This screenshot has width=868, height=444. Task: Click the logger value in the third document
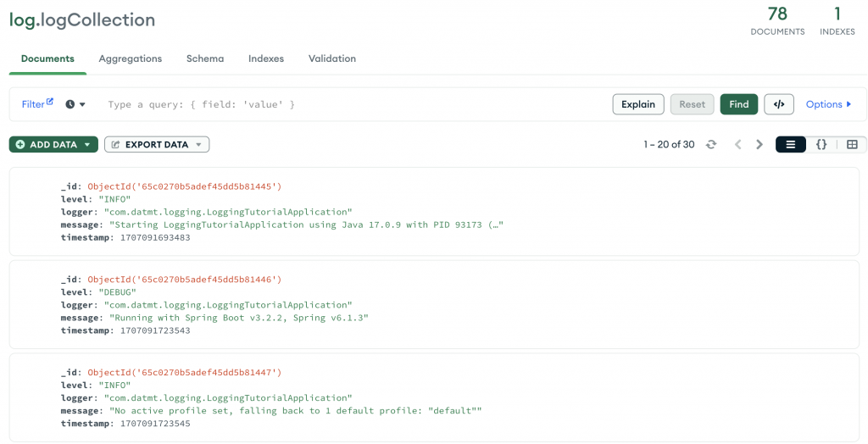pos(228,398)
